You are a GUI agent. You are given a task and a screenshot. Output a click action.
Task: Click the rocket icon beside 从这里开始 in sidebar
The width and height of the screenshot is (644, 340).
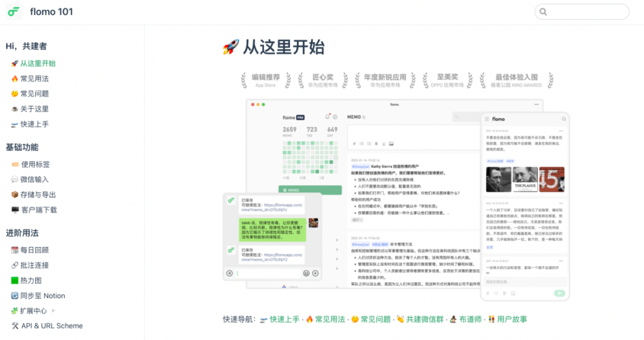(15, 64)
